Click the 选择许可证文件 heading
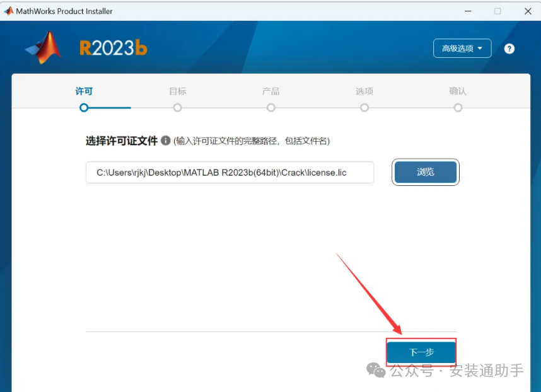The height and width of the screenshot is (392, 541). tap(122, 141)
